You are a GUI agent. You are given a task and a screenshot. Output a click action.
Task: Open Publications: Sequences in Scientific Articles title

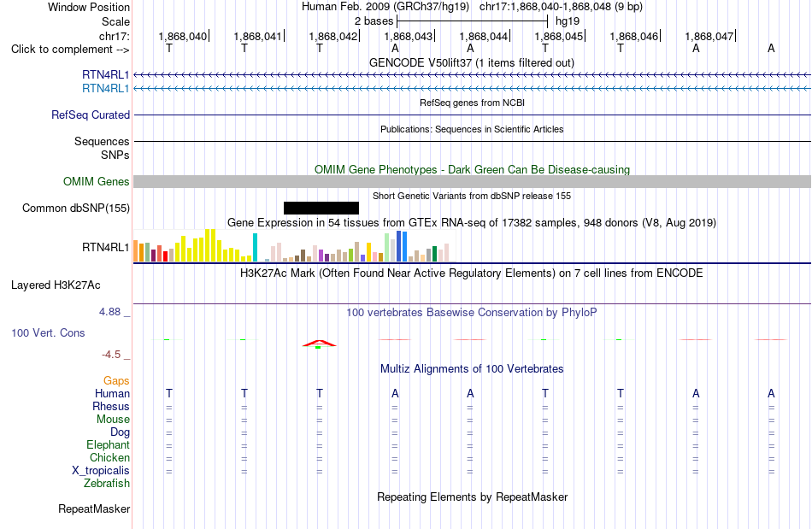[x=472, y=129]
